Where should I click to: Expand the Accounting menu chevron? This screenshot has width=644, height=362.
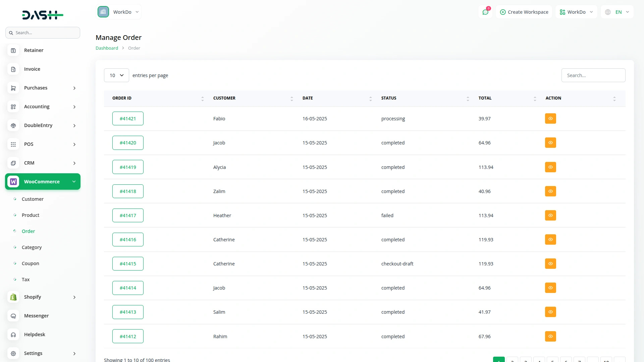(74, 107)
